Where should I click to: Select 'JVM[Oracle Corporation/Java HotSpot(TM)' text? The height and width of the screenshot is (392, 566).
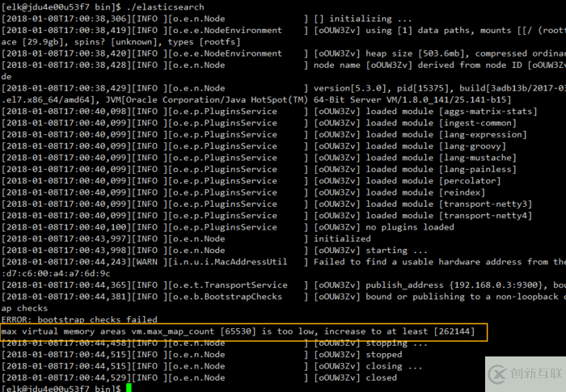tap(206, 100)
